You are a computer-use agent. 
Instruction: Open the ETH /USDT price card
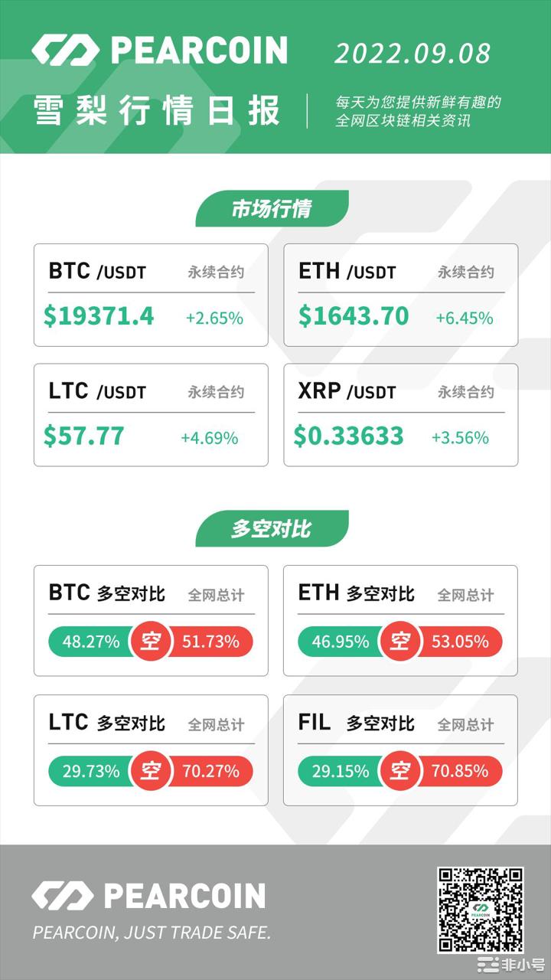(400, 295)
